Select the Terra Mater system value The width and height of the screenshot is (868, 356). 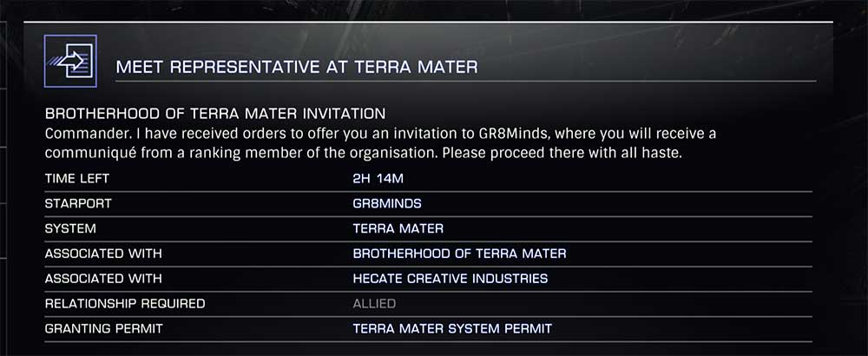(398, 228)
